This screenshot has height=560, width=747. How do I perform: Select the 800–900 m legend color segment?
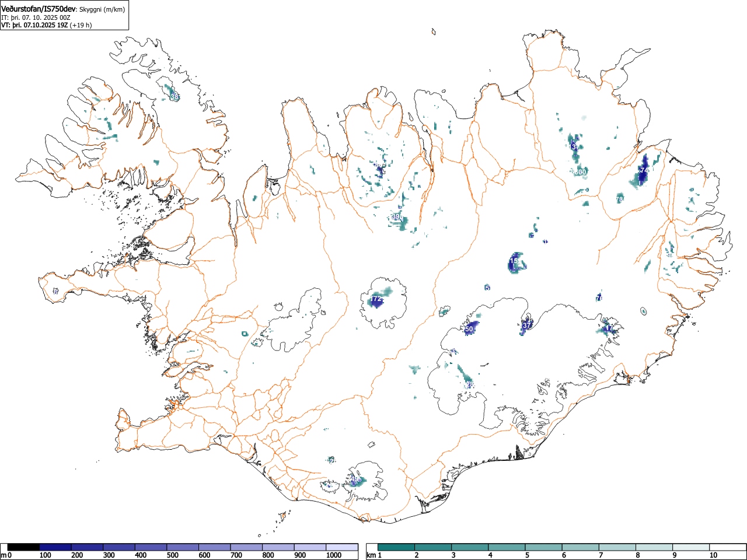(278, 547)
